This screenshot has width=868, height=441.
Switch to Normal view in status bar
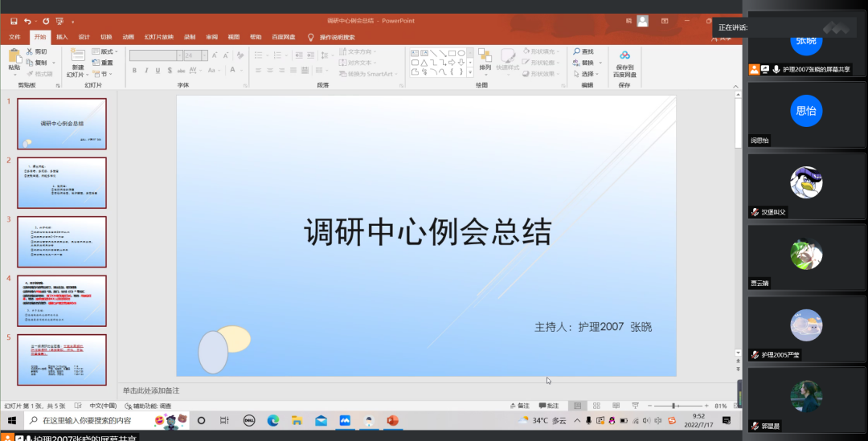tap(575, 406)
